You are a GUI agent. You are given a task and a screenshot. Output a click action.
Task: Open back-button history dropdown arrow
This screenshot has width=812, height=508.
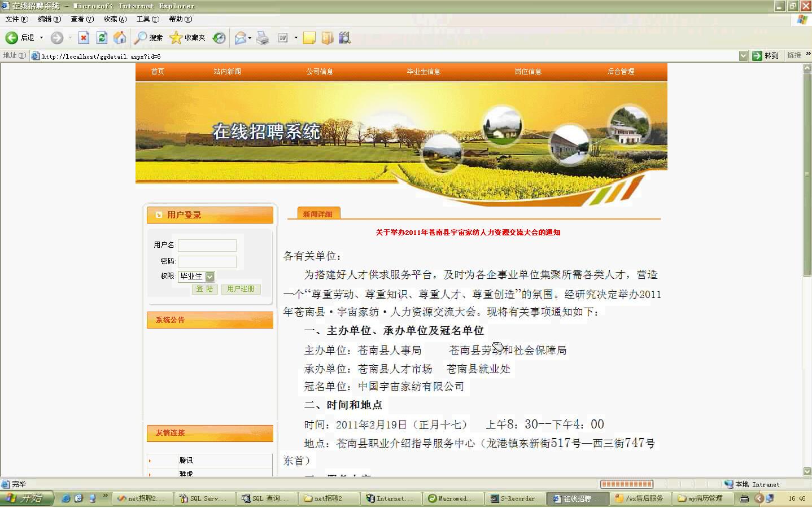(x=41, y=38)
